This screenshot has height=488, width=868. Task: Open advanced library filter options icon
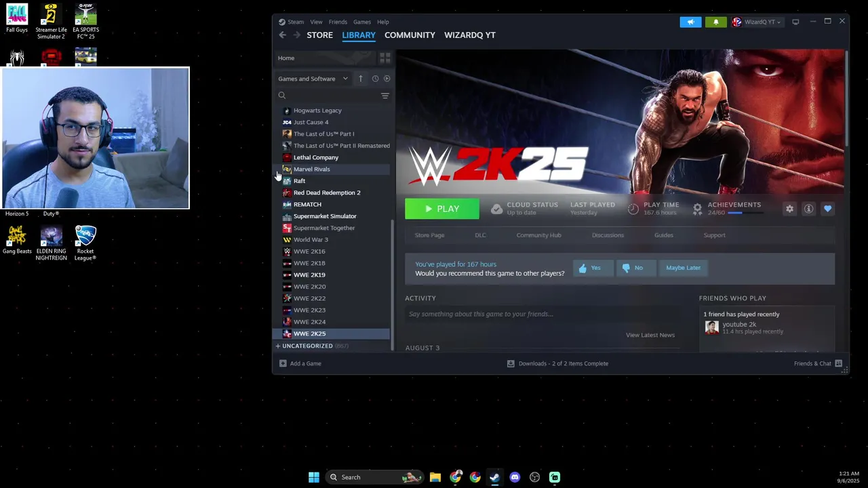point(384,96)
